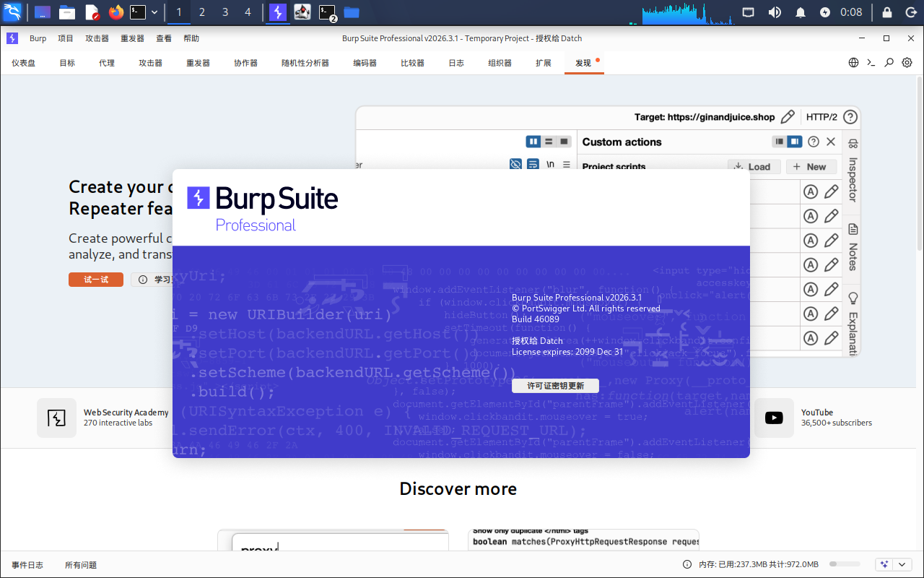Open the Kali applications menu

(x=13, y=12)
